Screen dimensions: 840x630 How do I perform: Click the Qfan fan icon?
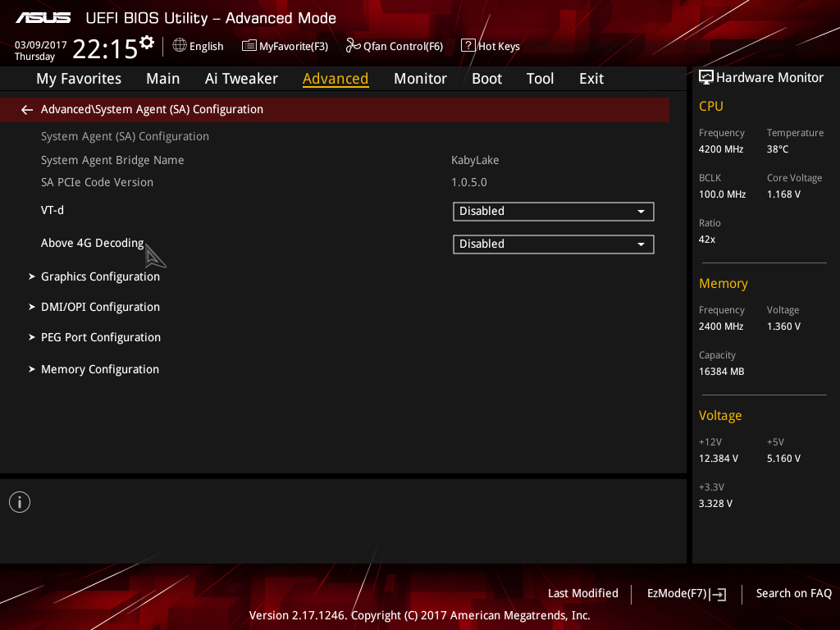point(353,46)
